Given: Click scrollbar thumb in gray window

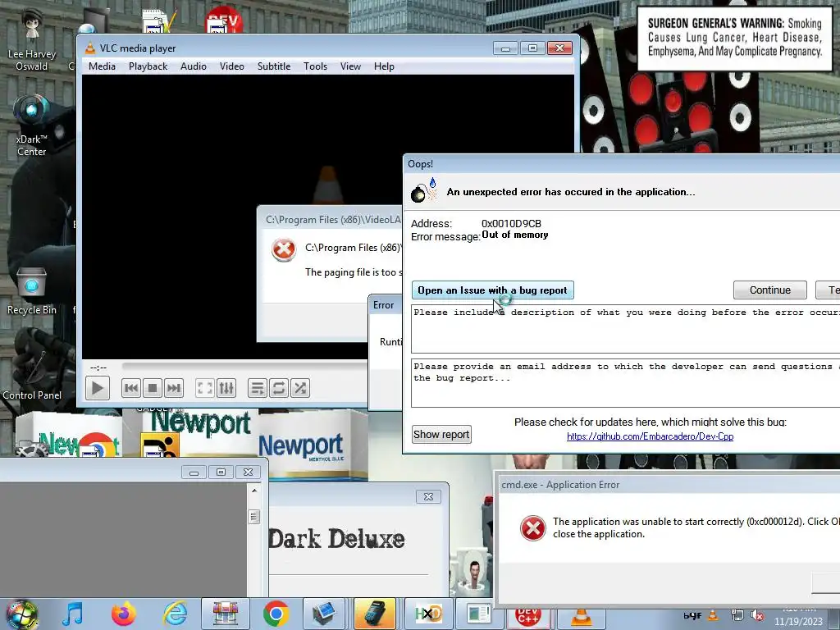Looking at the screenshot, I should point(254,517).
